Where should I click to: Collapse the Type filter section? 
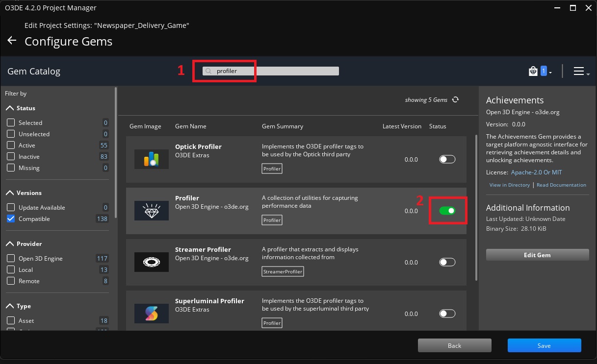click(x=10, y=306)
